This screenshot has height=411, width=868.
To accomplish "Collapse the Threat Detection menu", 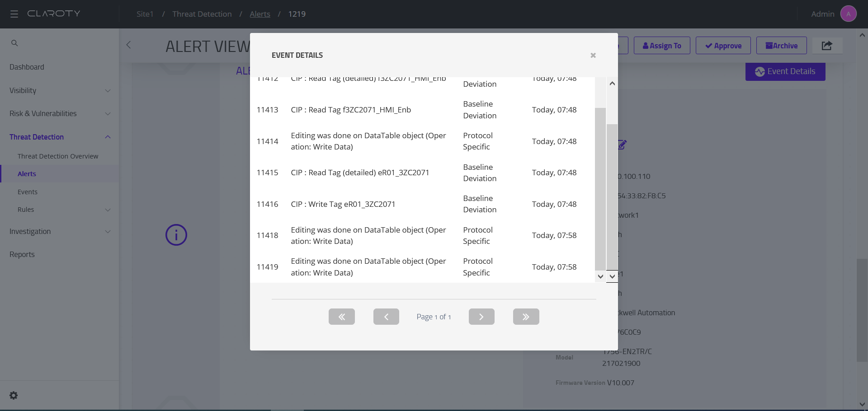I will 60,137.
